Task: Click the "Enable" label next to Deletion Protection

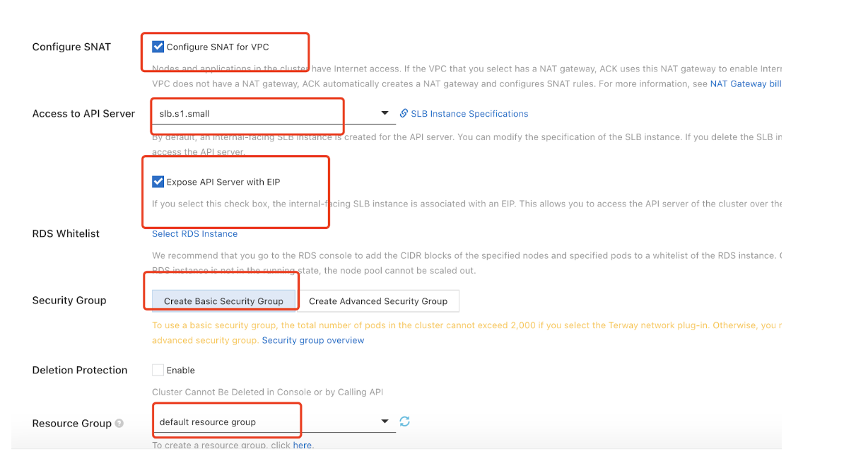Action: [181, 371]
